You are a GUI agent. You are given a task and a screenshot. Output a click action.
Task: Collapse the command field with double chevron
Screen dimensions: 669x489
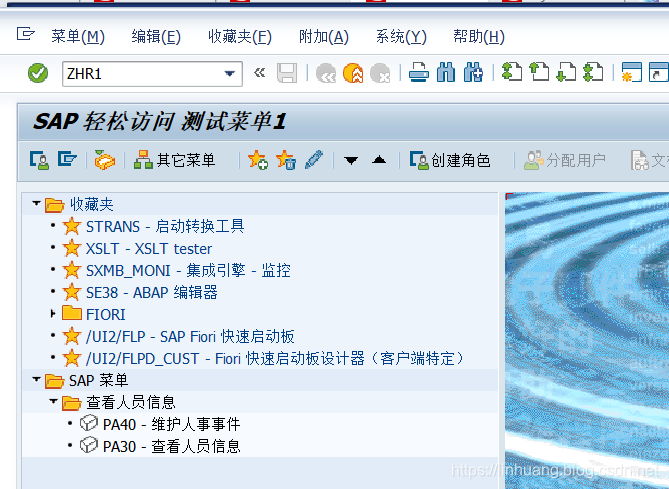[x=259, y=73]
